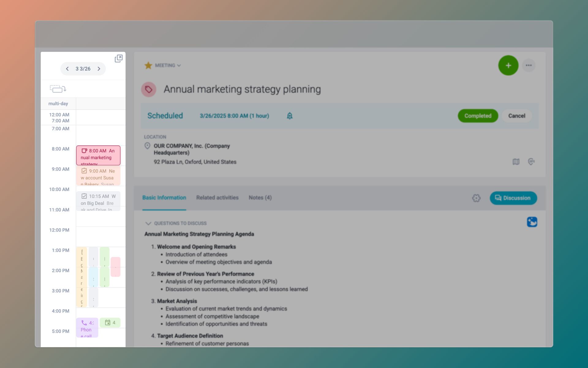This screenshot has width=588, height=368.
Task: Open the three-dots more options menu
Action: click(x=529, y=65)
